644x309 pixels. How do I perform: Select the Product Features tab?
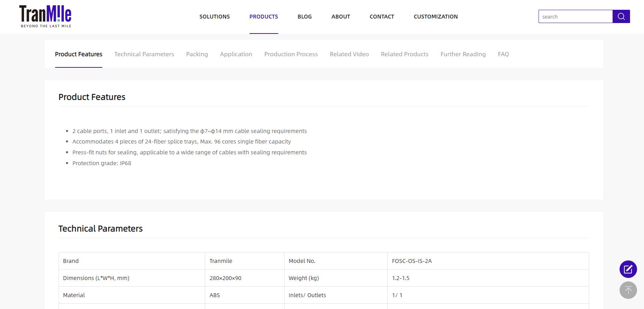pyautogui.click(x=79, y=54)
